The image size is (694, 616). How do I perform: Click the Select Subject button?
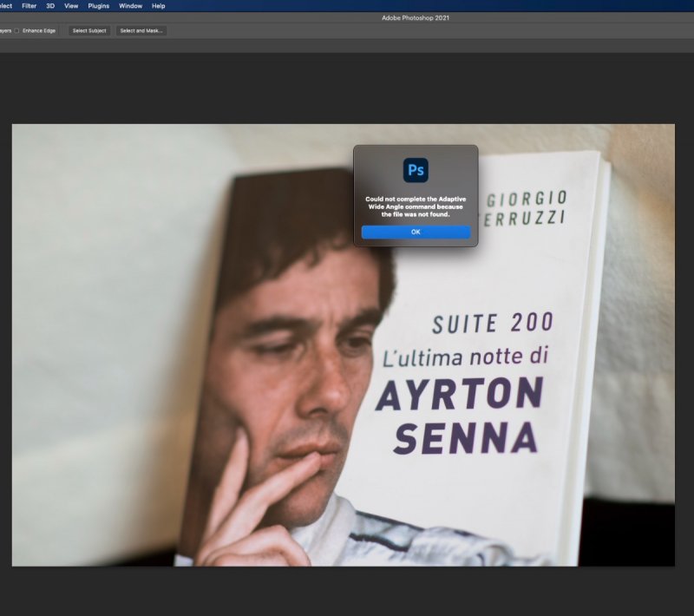pyautogui.click(x=89, y=30)
